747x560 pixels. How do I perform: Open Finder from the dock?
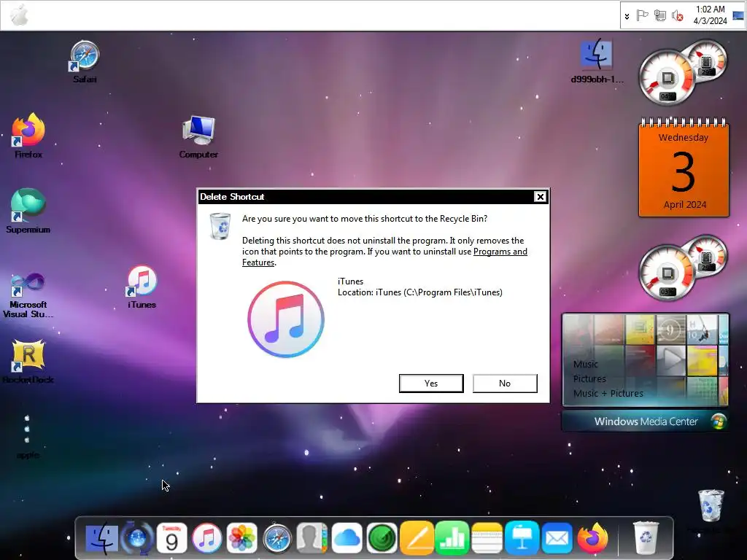(101, 539)
